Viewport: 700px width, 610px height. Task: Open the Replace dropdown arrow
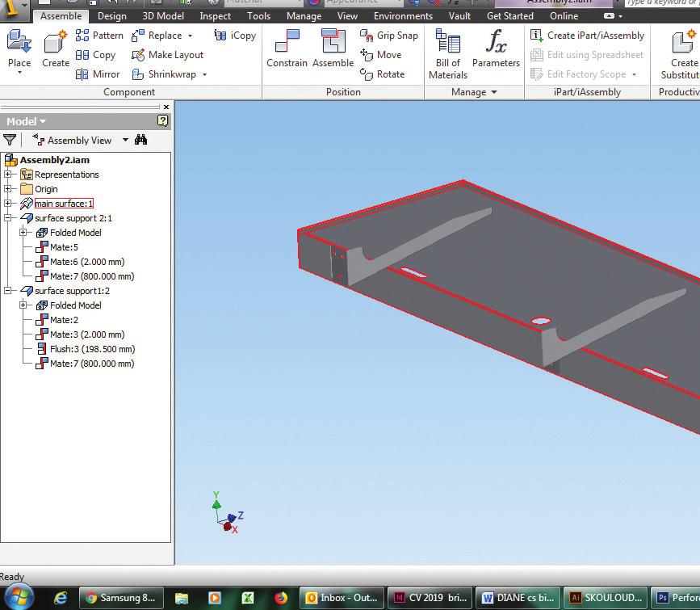pyautogui.click(x=190, y=36)
